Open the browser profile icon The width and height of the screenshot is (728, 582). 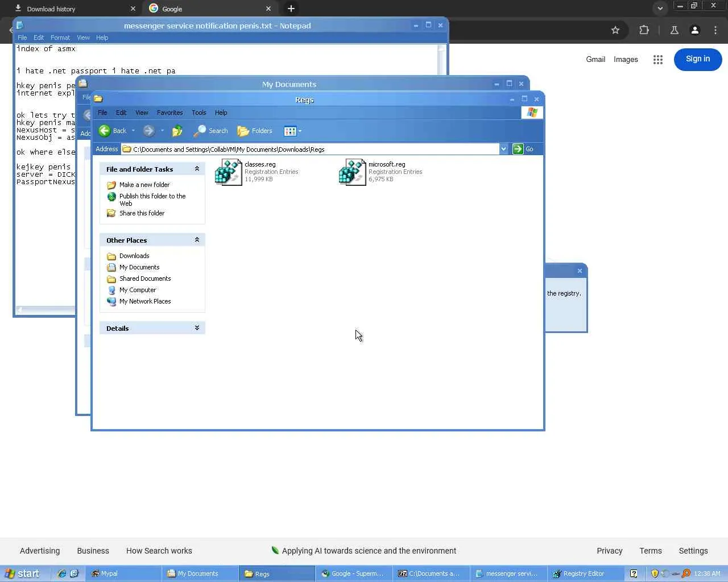695,30
